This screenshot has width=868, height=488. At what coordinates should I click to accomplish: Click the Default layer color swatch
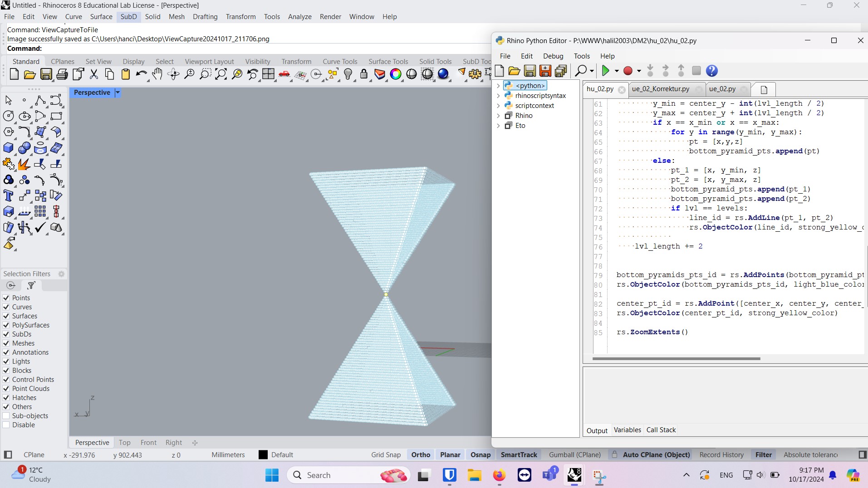(x=262, y=454)
